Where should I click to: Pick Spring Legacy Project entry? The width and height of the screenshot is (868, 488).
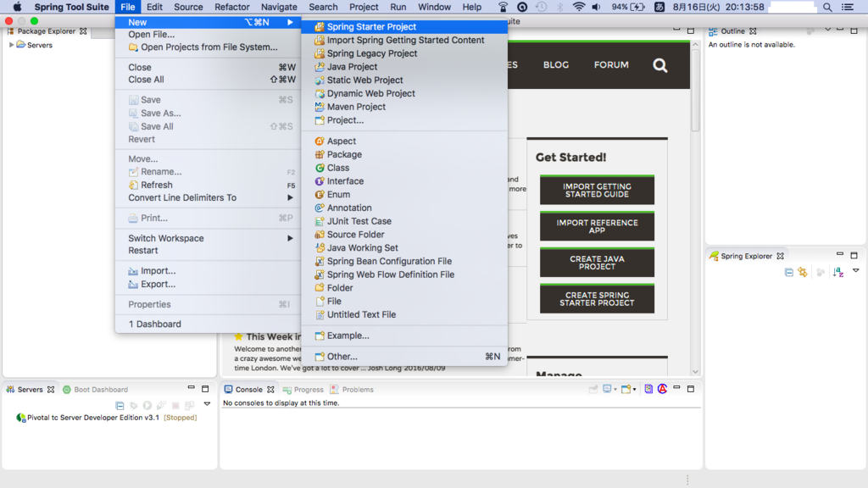pyautogui.click(x=404, y=53)
